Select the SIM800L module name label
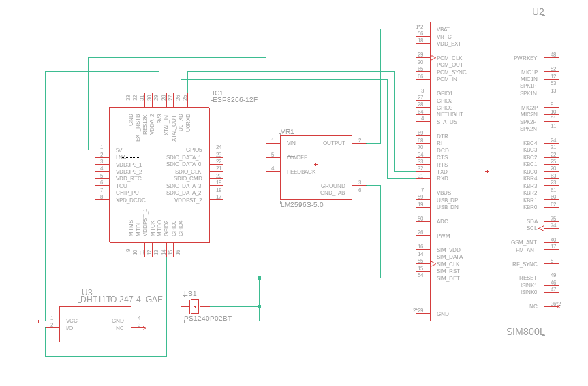Screen dimensions: 588x386 525,332
